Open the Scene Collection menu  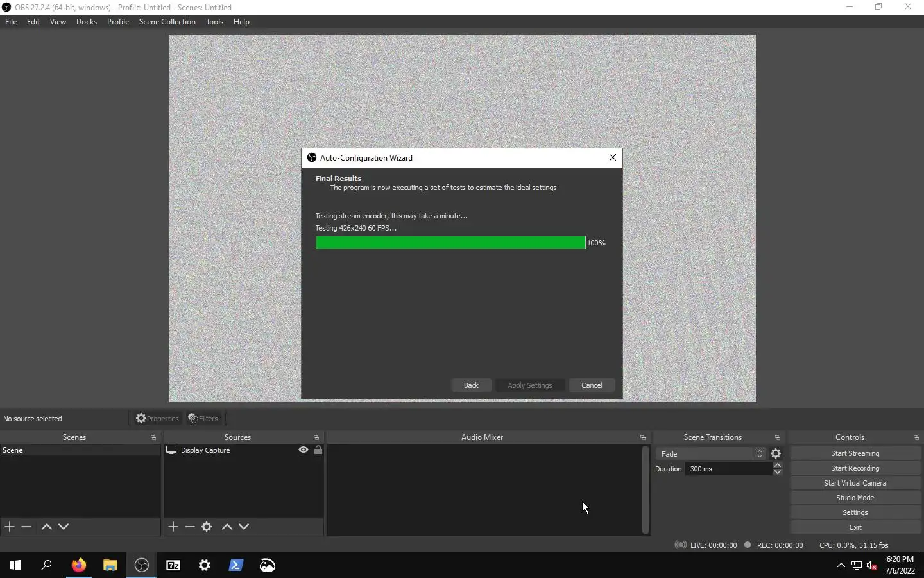pyautogui.click(x=167, y=22)
